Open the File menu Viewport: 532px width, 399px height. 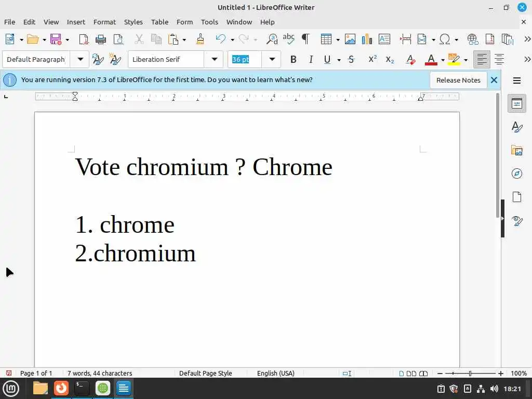click(9, 22)
